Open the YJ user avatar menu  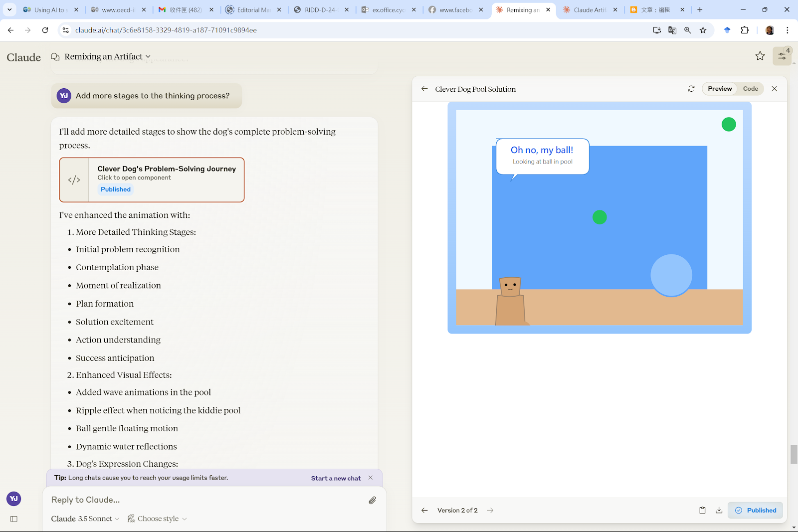14,499
